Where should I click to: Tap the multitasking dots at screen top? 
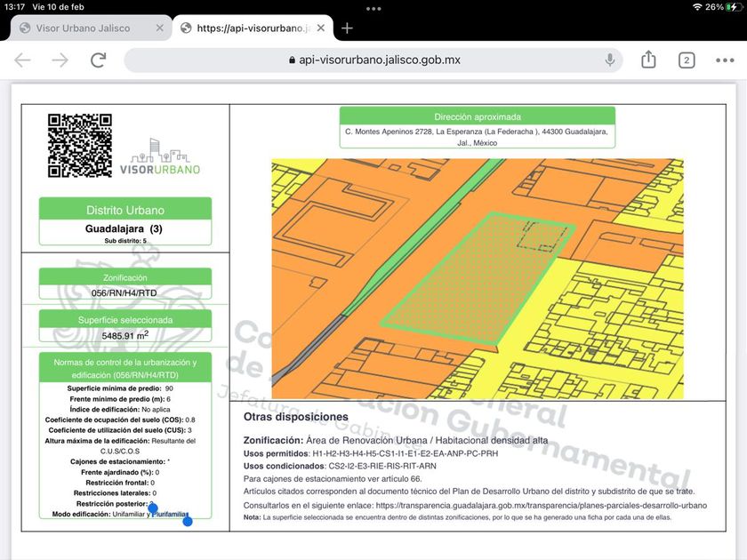coord(373,8)
